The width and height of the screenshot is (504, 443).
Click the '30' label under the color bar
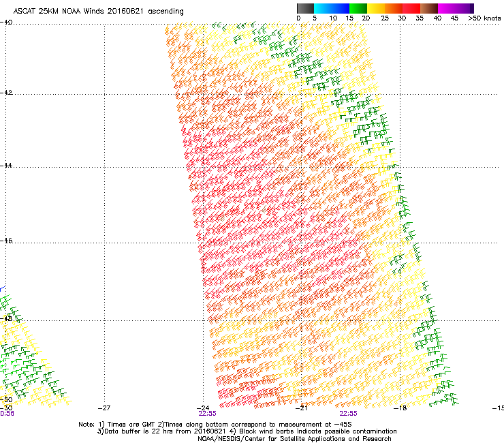[402, 18]
